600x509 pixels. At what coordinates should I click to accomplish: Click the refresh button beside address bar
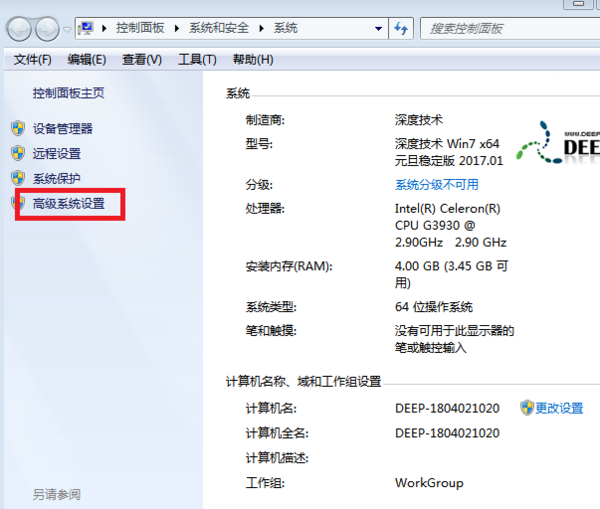tap(401, 29)
